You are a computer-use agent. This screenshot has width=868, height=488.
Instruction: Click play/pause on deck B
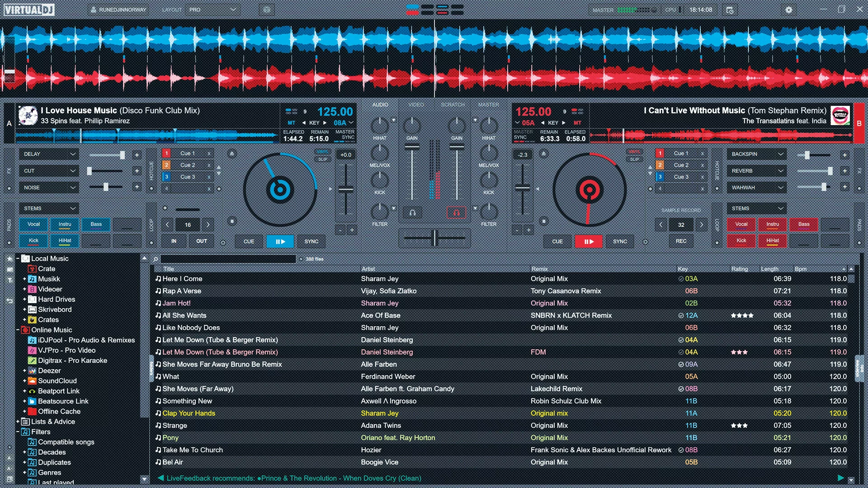pyautogui.click(x=589, y=242)
